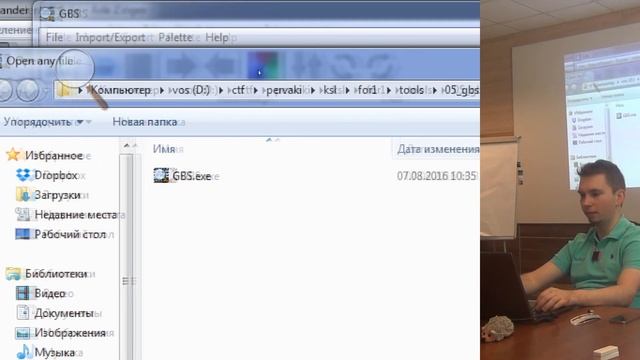Click the Dropbox icon

coord(23,175)
